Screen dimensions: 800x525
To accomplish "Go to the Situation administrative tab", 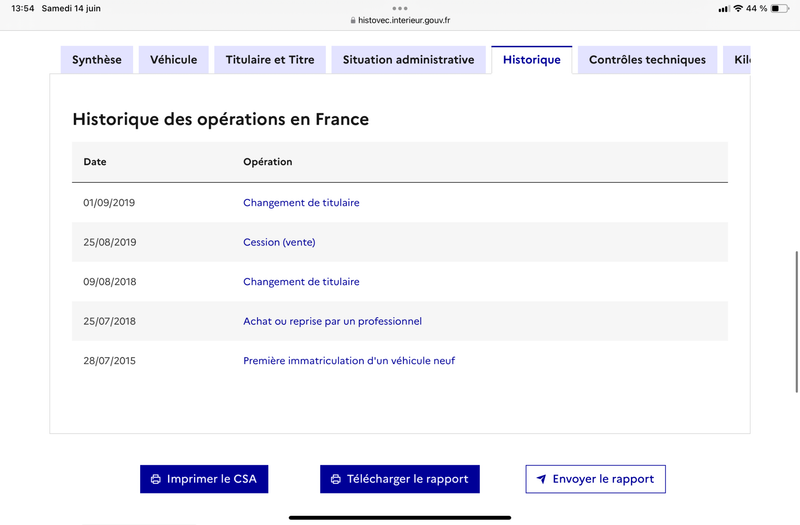I will 409,60.
